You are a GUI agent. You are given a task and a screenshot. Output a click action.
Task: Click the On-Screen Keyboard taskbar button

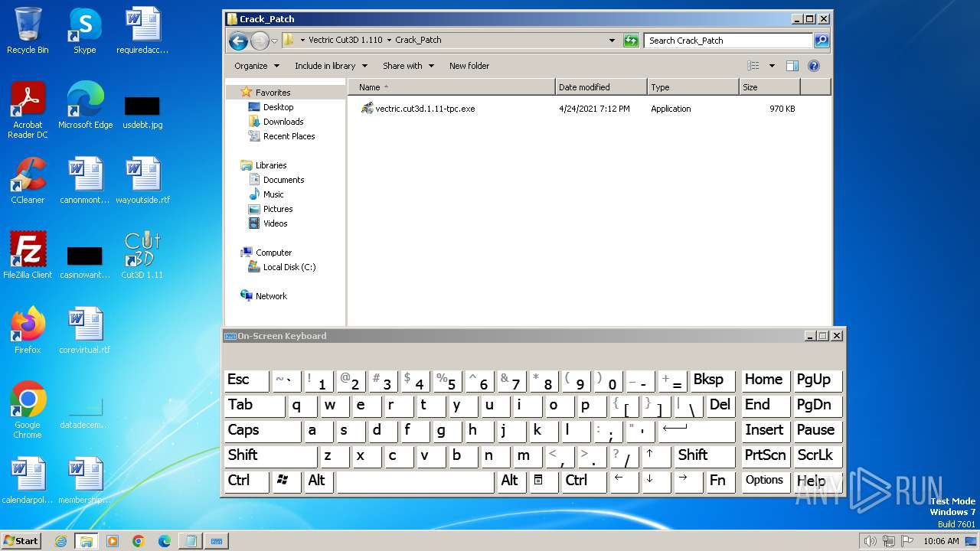[x=216, y=541]
